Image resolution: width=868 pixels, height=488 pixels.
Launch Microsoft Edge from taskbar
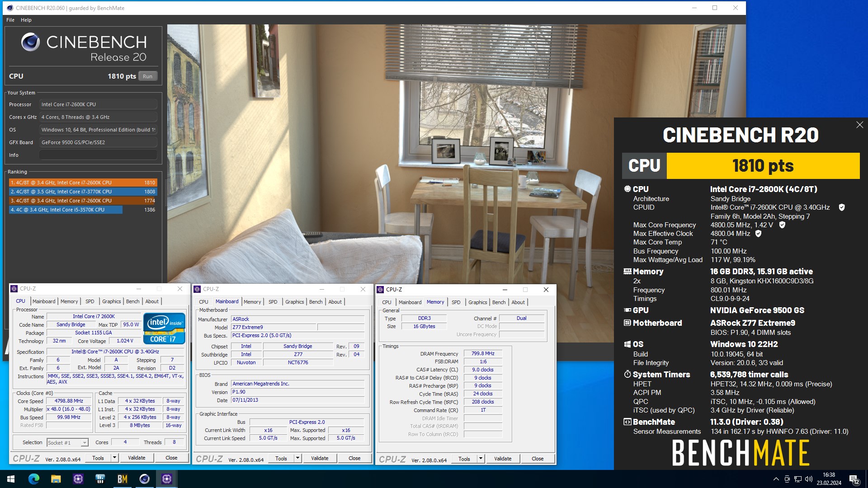pyautogui.click(x=34, y=479)
